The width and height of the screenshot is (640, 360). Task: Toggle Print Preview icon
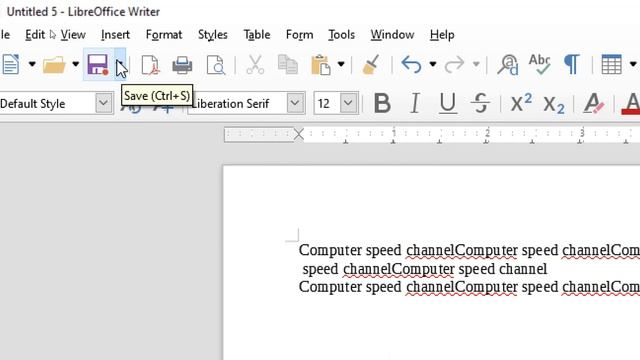point(216,64)
